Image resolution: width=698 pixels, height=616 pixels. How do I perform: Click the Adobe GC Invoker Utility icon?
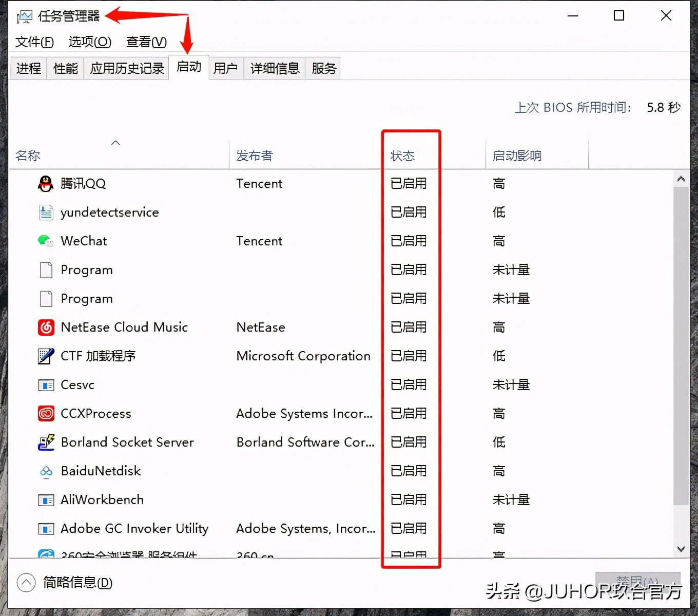pyautogui.click(x=46, y=528)
